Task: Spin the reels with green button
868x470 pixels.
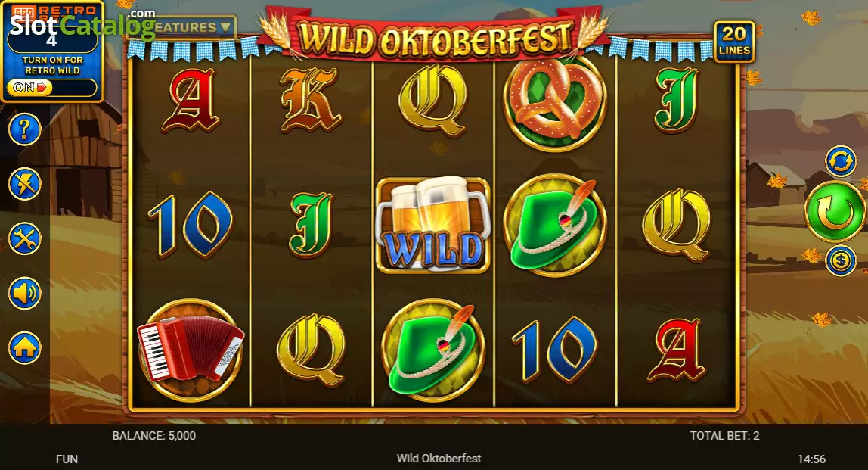Action: pos(835,211)
